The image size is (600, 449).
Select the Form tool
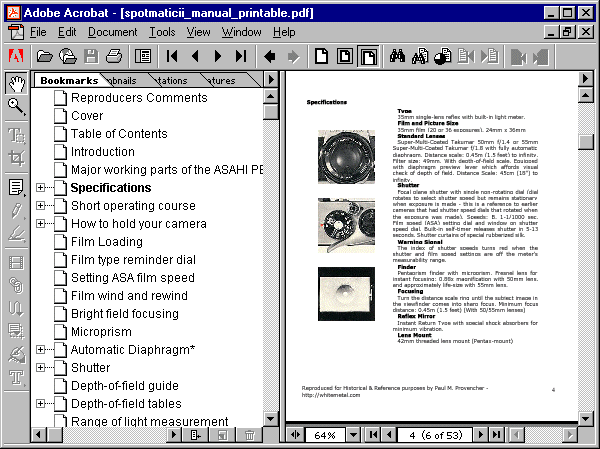point(16,331)
